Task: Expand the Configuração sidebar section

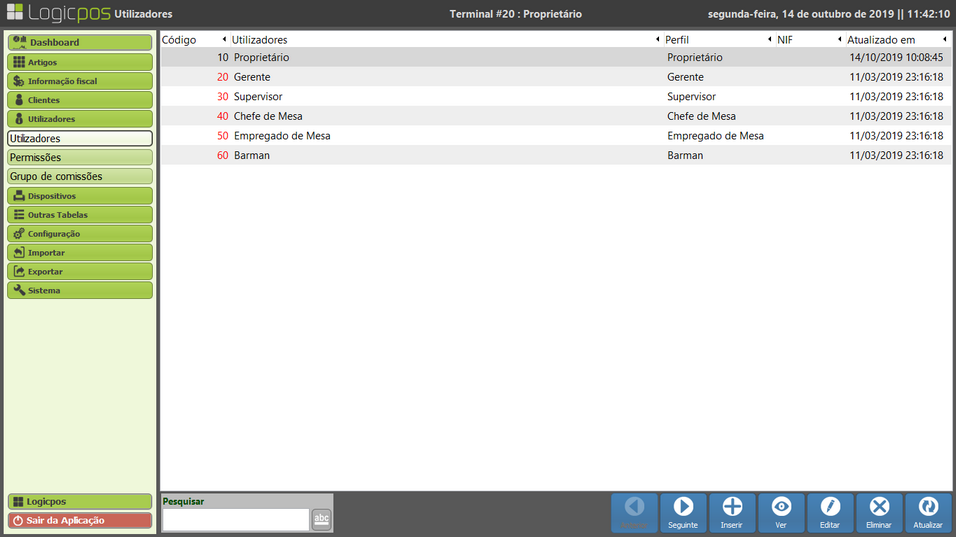Action: pyautogui.click(x=80, y=234)
